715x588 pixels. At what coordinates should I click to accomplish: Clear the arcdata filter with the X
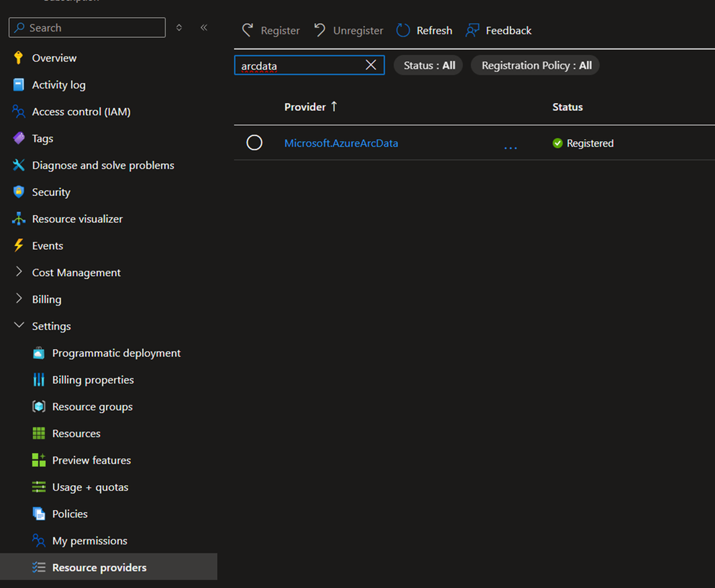(x=371, y=65)
